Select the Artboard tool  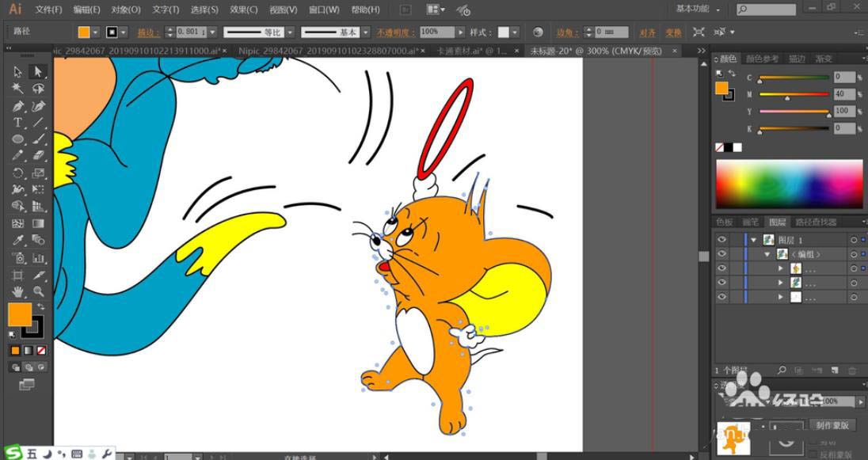point(17,275)
